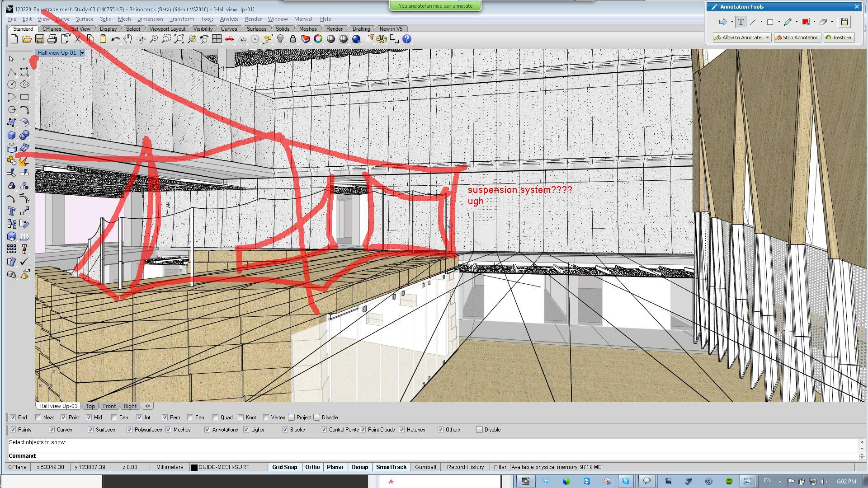This screenshot has height=488, width=868.
Task: Click the GUIDE-MESH-SURF layer color swatch
Action: [x=194, y=467]
